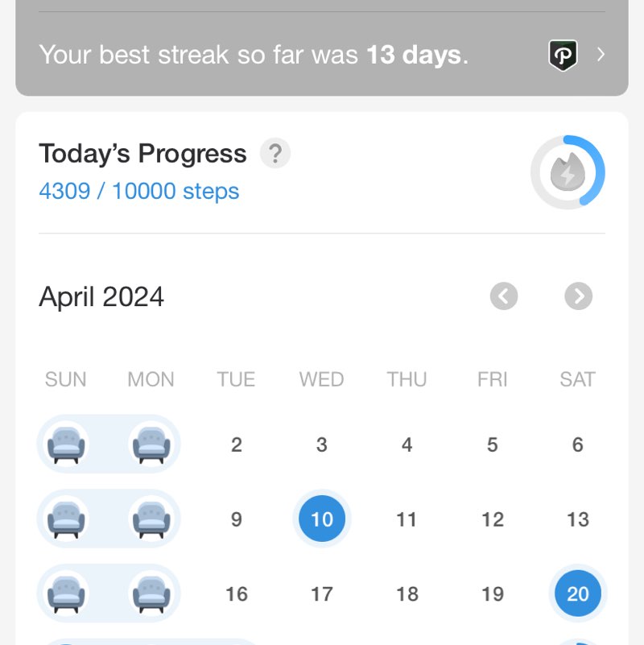Expand best streak details chevron
The width and height of the screenshot is (644, 645).
tap(601, 55)
